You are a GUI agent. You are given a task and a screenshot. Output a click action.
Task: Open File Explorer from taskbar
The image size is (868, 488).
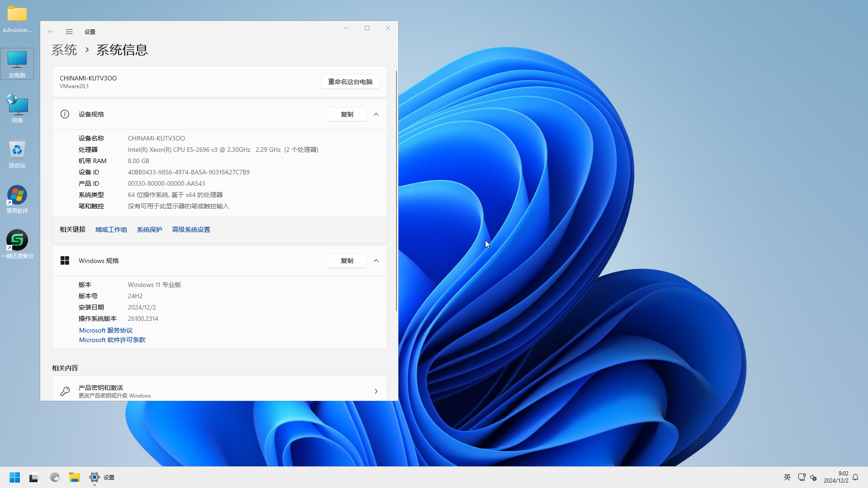pyautogui.click(x=75, y=477)
